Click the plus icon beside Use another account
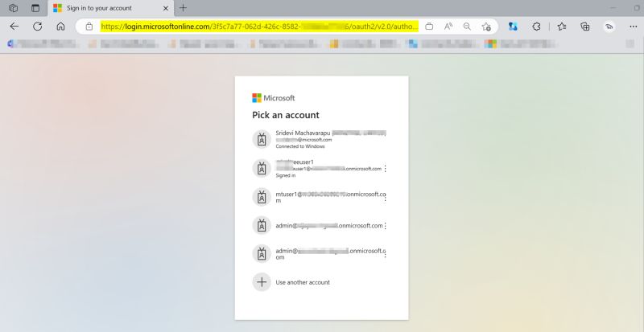 coord(262,282)
